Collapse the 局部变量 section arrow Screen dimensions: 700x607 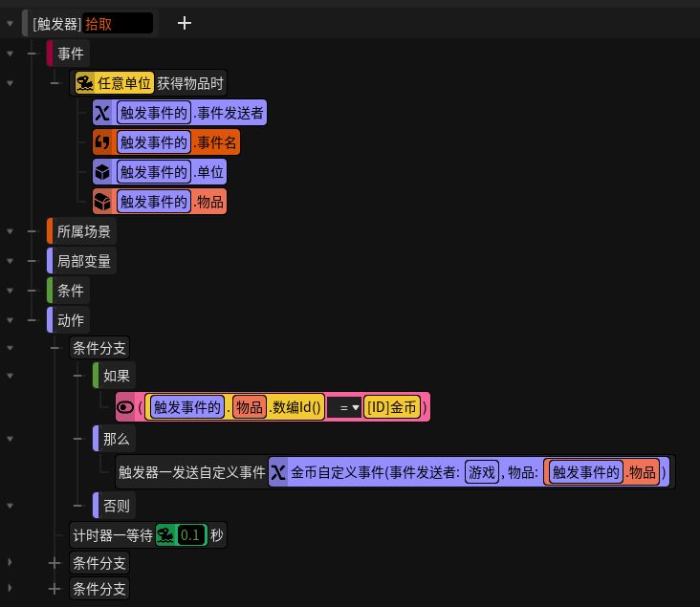tap(10, 261)
